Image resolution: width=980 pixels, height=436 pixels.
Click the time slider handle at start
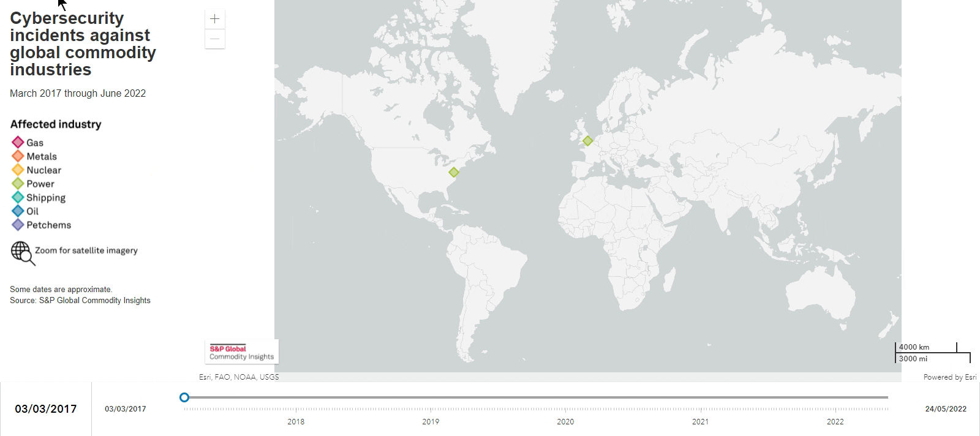[x=184, y=397]
